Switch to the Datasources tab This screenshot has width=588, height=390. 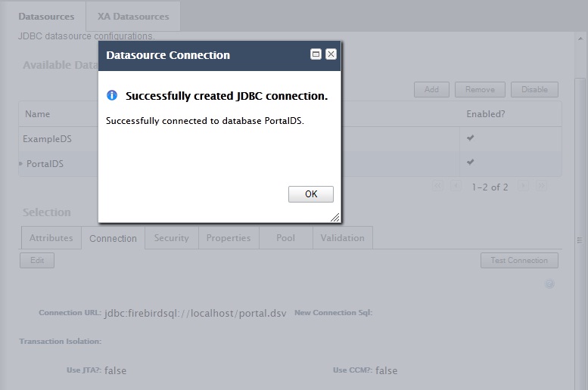click(46, 17)
